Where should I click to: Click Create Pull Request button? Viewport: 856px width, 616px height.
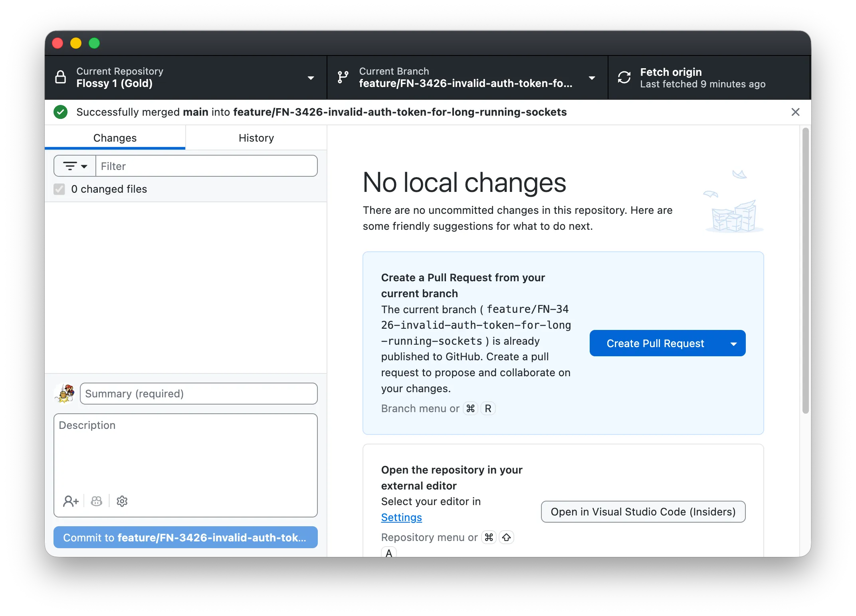[x=655, y=344]
